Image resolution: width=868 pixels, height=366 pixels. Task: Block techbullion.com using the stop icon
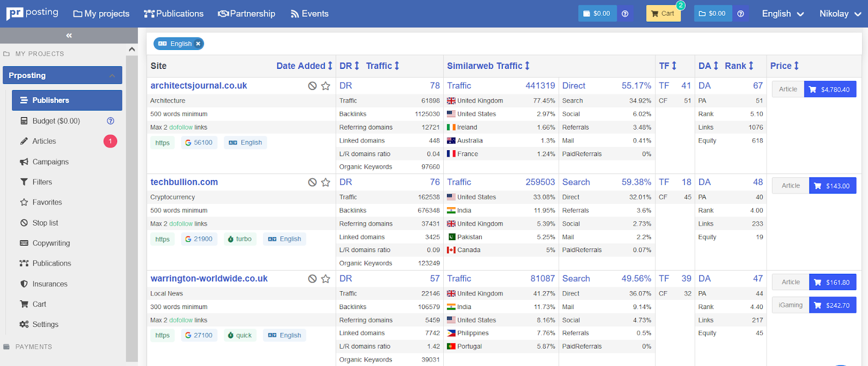[x=312, y=182]
